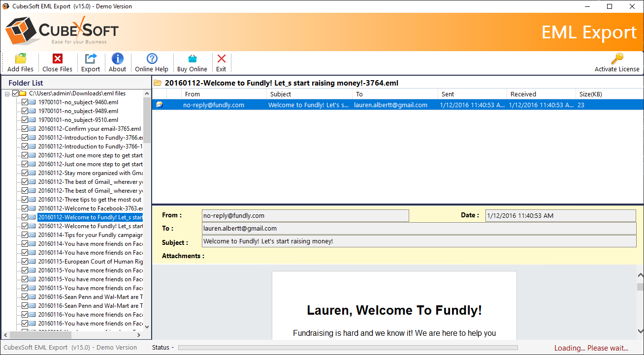Click the folder icon beside the eml title

coord(158,83)
